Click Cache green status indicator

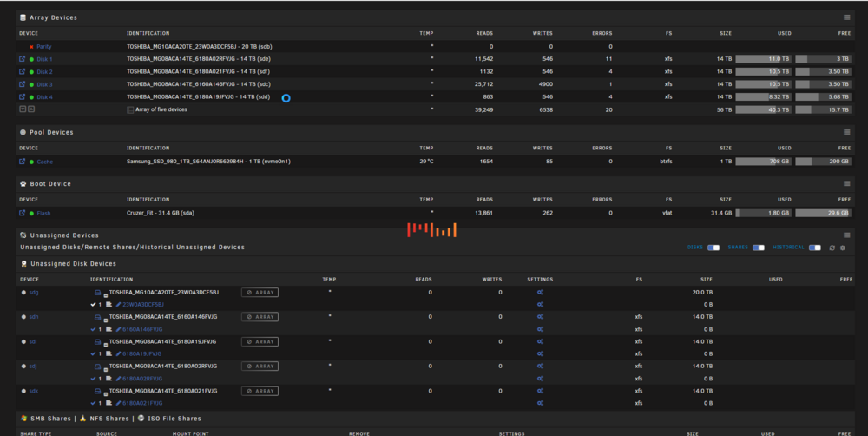click(31, 162)
